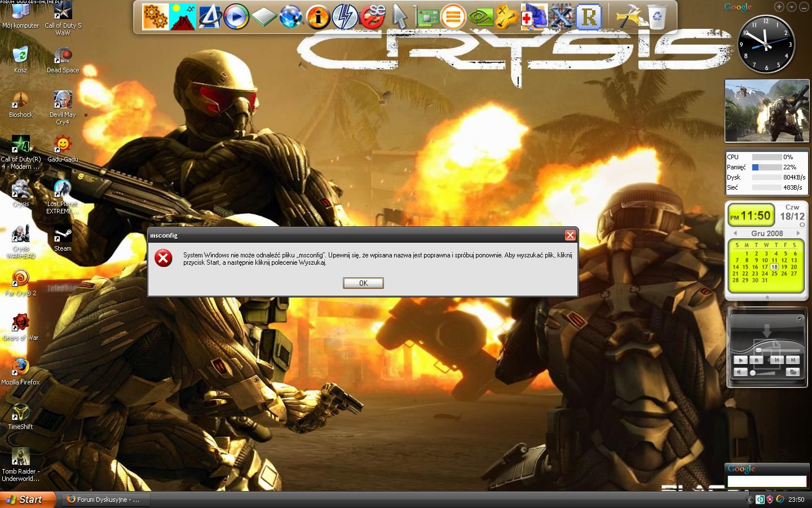Screen dimensions: 812x508
Task: Select the Mozilla Firefox desktop shortcut
Action: [x=20, y=373]
